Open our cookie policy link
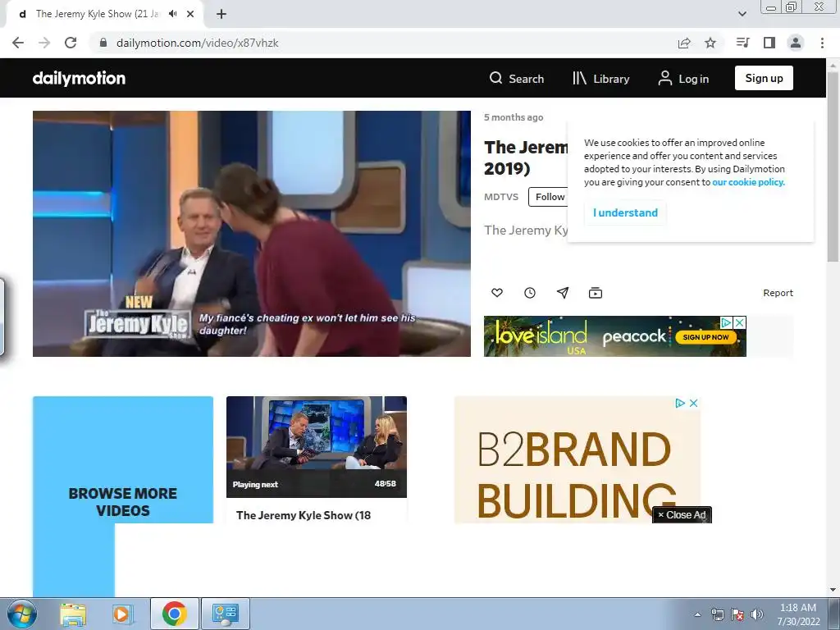The width and height of the screenshot is (840, 630). point(748,182)
